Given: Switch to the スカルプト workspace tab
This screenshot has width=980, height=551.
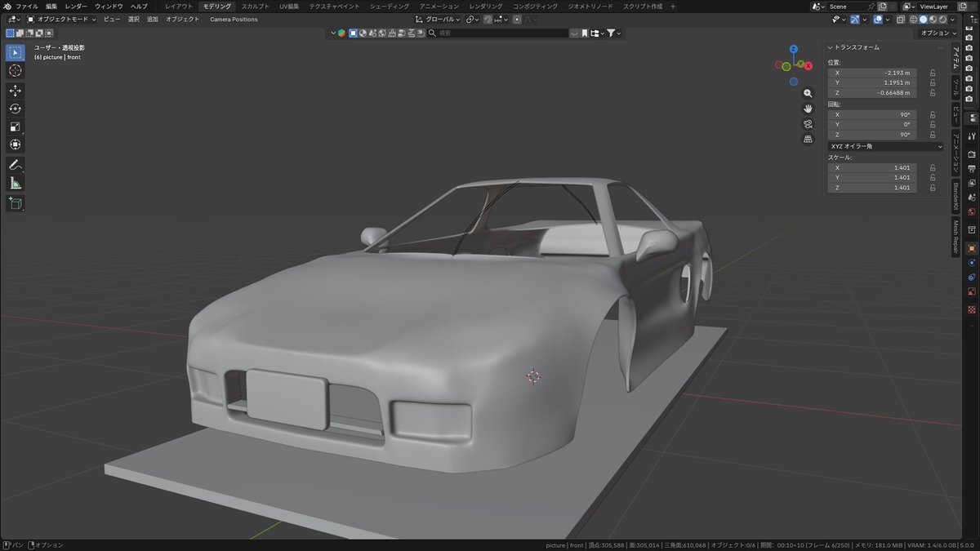Looking at the screenshot, I should click(x=255, y=7).
